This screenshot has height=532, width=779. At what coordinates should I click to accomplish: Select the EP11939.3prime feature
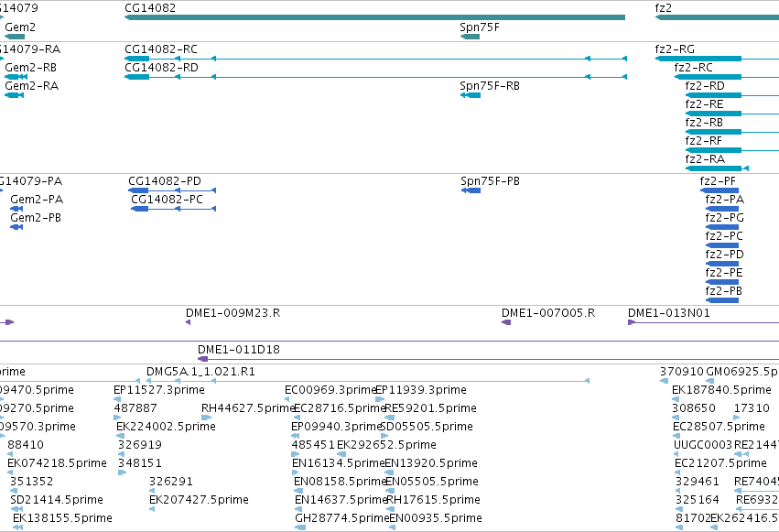pyautogui.click(x=380, y=399)
